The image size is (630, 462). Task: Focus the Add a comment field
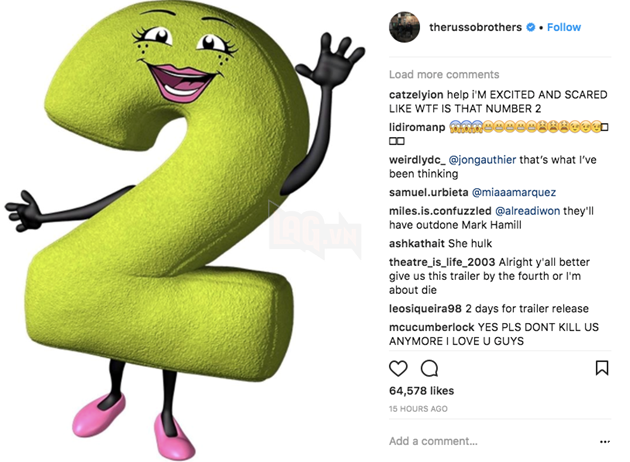(492, 441)
